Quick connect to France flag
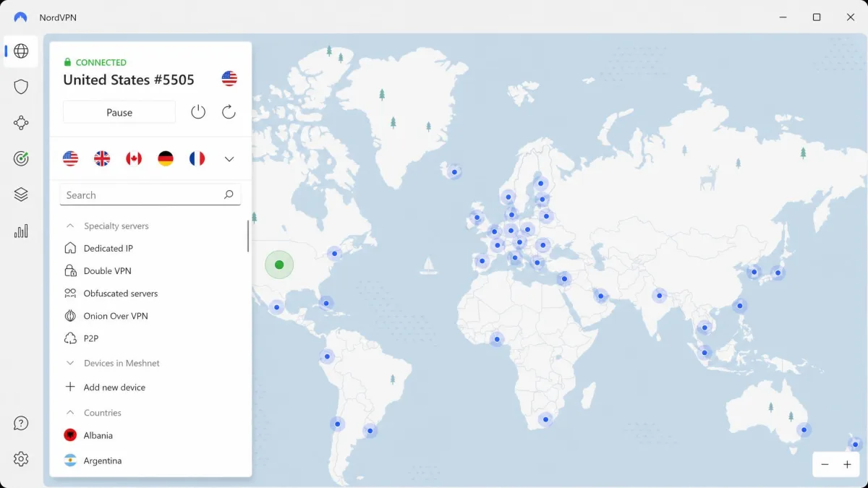Image resolution: width=868 pixels, height=488 pixels. click(197, 158)
